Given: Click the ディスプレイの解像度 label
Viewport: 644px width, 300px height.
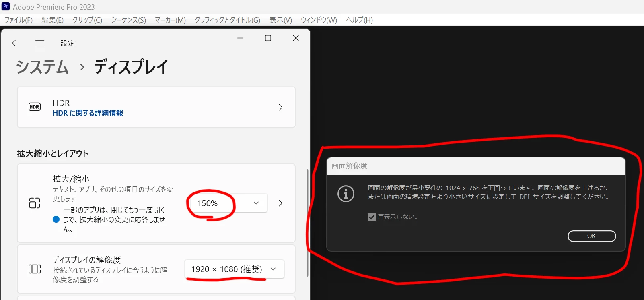Looking at the screenshot, I should point(87,260).
